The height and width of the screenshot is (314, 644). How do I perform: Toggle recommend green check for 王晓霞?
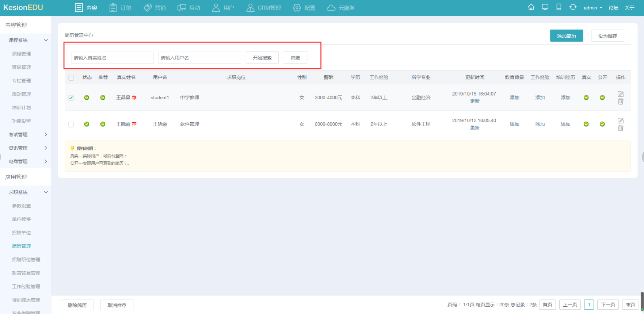[103, 124]
